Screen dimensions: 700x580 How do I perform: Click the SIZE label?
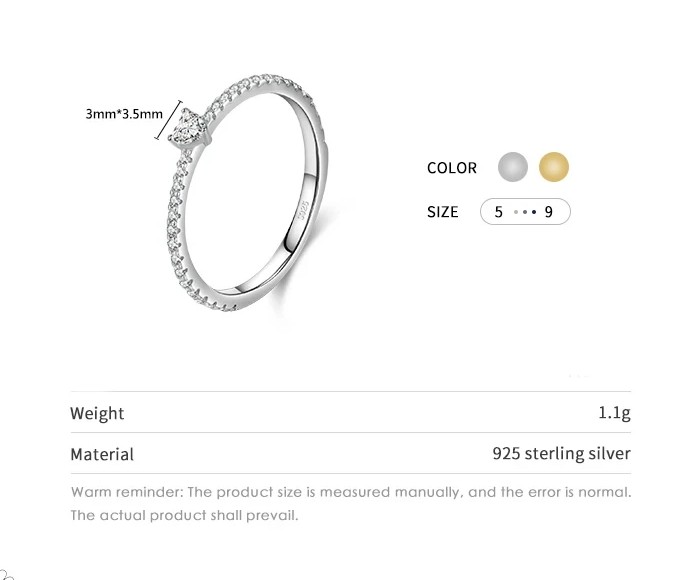coord(442,212)
